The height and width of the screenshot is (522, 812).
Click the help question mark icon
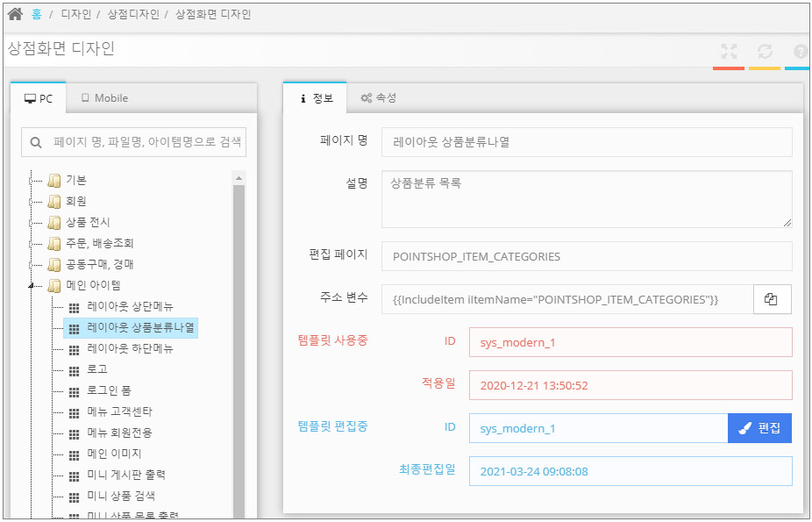click(800, 52)
